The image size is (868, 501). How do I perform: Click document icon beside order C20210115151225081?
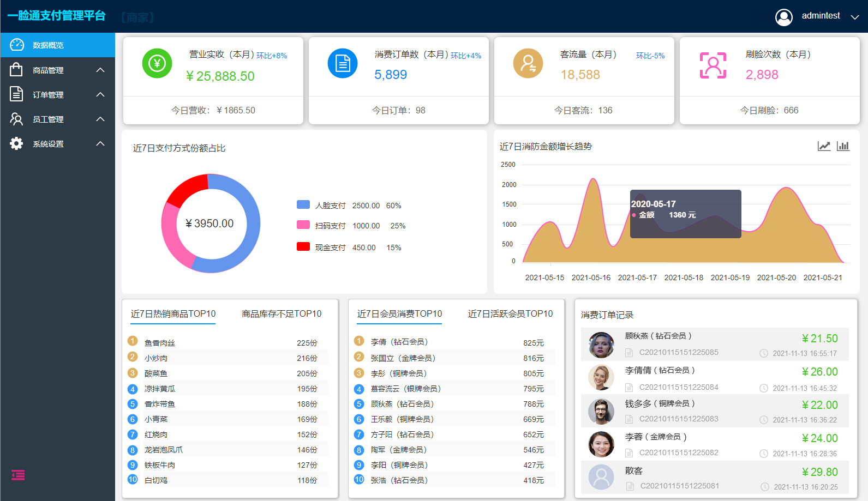(630, 486)
